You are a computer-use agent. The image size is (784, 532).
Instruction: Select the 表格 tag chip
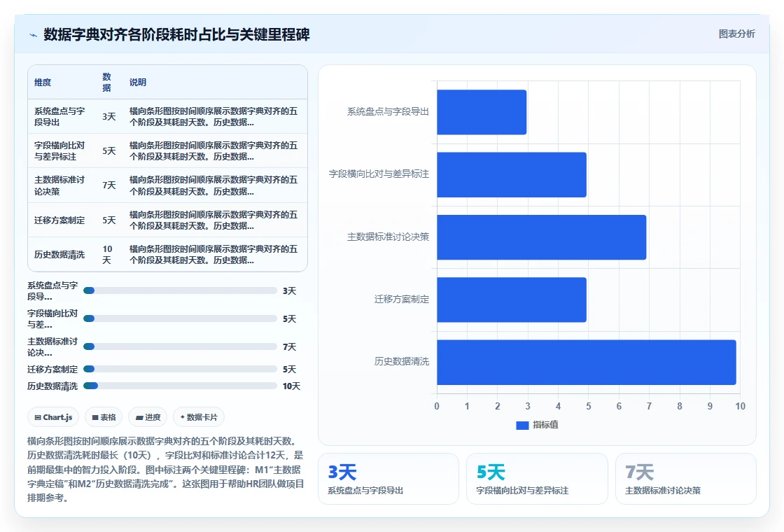[x=104, y=417]
